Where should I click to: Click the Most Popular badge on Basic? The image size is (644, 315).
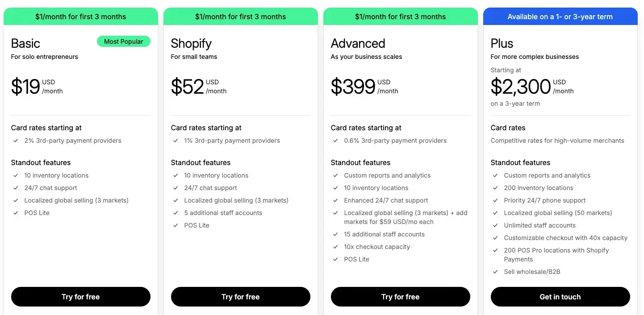pyautogui.click(x=123, y=41)
